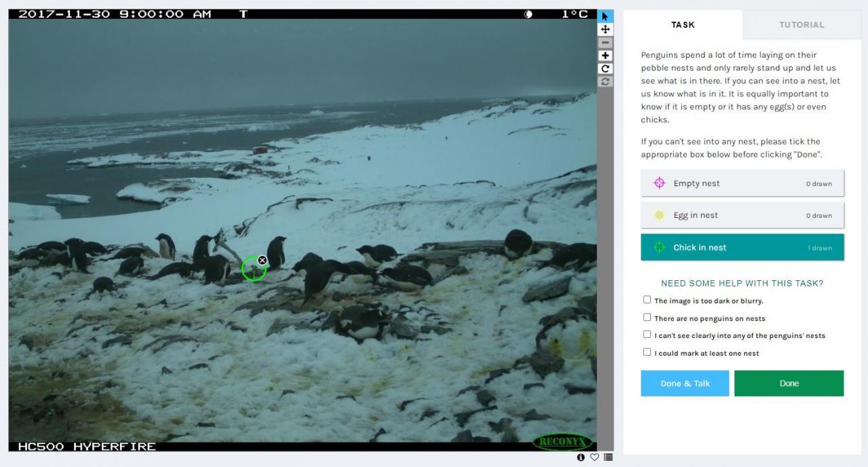Select the pan move tool
This screenshot has width=868, height=467.
click(606, 29)
